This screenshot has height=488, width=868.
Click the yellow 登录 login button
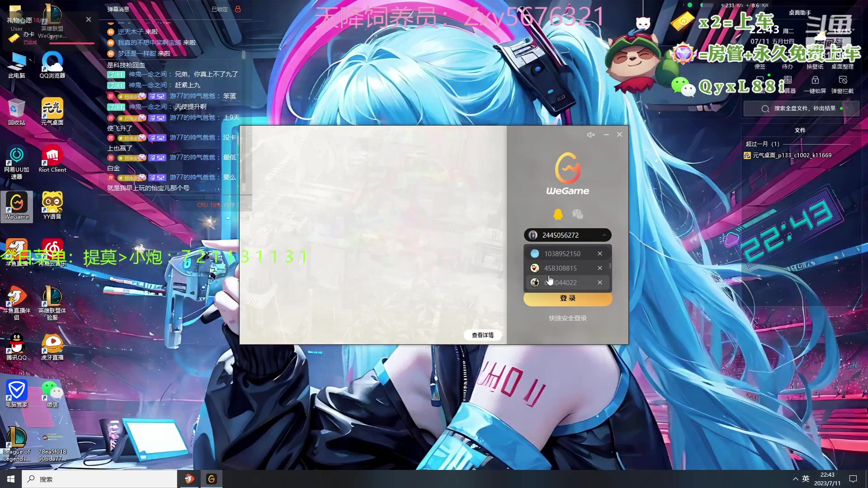click(x=568, y=299)
